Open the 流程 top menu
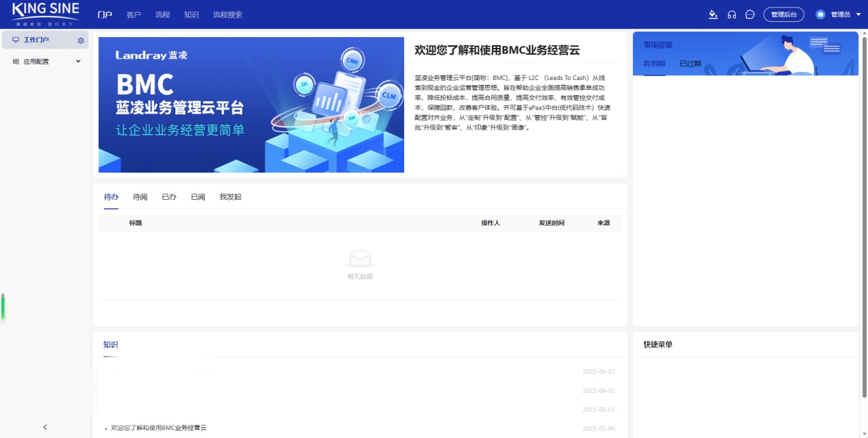Viewport: 868px width, 438px height. 162,14
